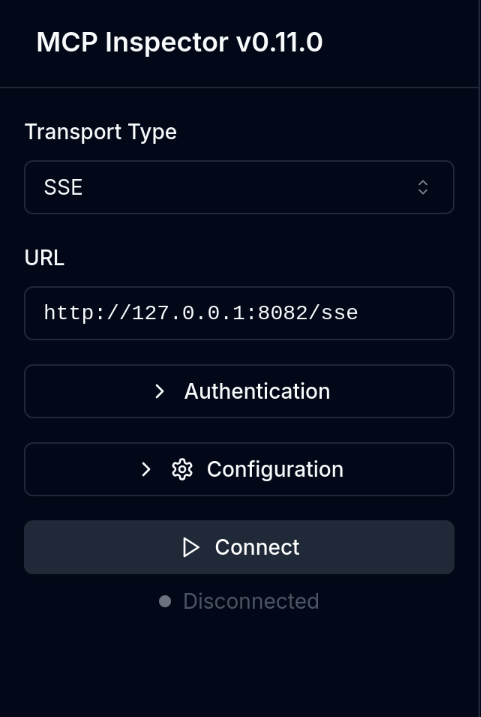Screen dimensions: 481x717
Task: Click the gear icon next to Configuration
Action: (182, 470)
